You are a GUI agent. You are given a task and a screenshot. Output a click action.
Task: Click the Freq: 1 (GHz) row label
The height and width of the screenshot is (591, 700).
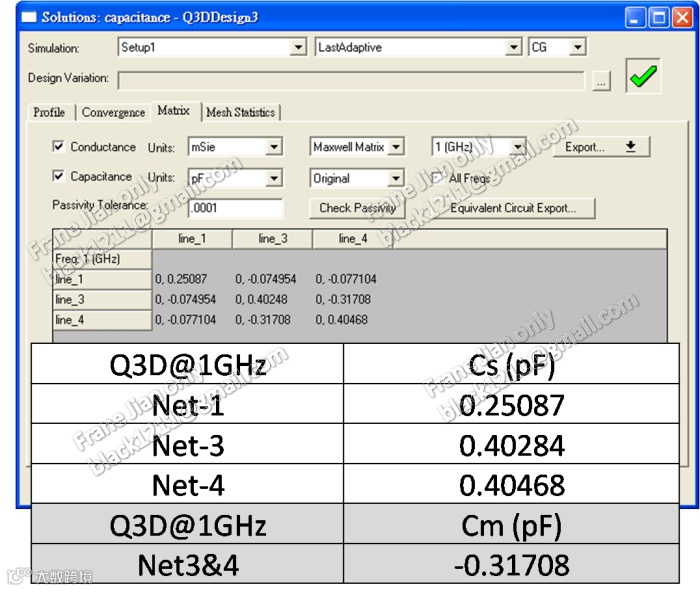(x=102, y=259)
